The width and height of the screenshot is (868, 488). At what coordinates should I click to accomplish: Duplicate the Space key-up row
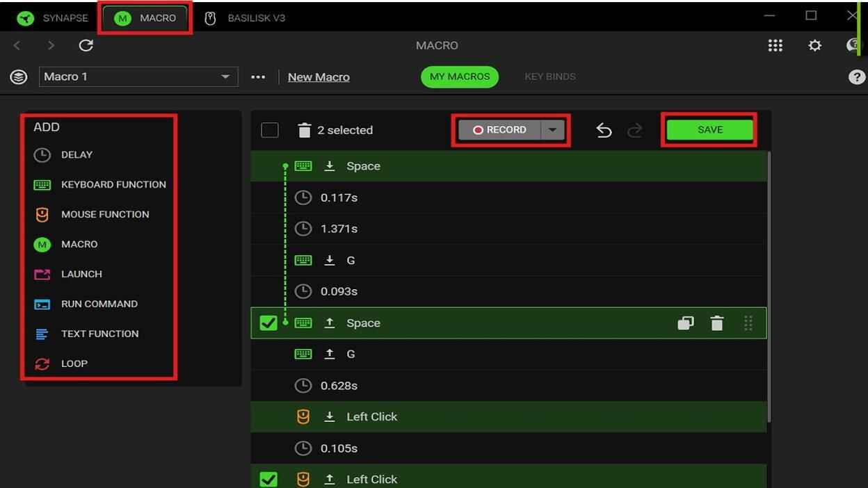pyautogui.click(x=685, y=323)
